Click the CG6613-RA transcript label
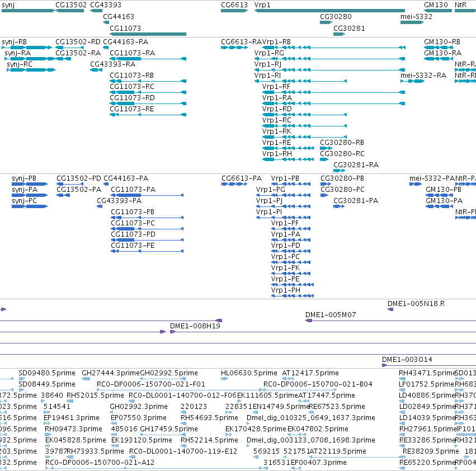Screen dimensions: 476x471 [241, 41]
